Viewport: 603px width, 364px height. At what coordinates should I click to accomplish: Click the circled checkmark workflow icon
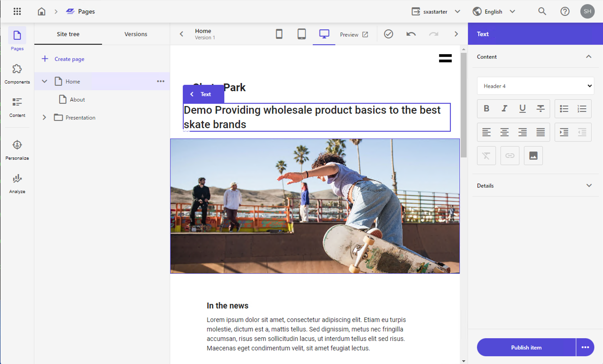(x=388, y=34)
